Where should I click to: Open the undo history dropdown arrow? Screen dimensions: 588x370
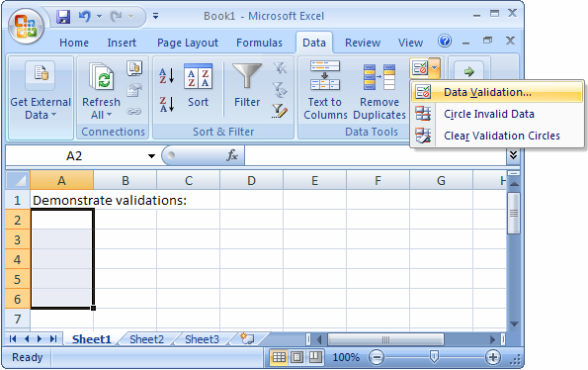pos(99,16)
